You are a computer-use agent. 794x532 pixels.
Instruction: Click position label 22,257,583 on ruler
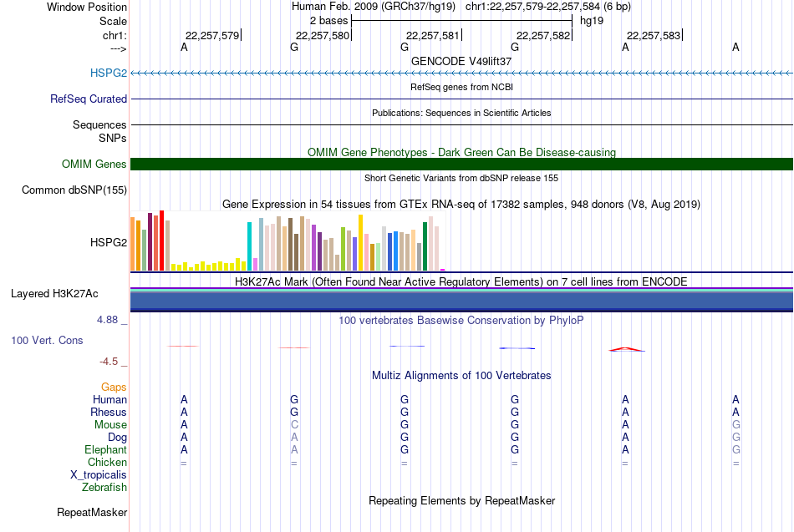654,35
